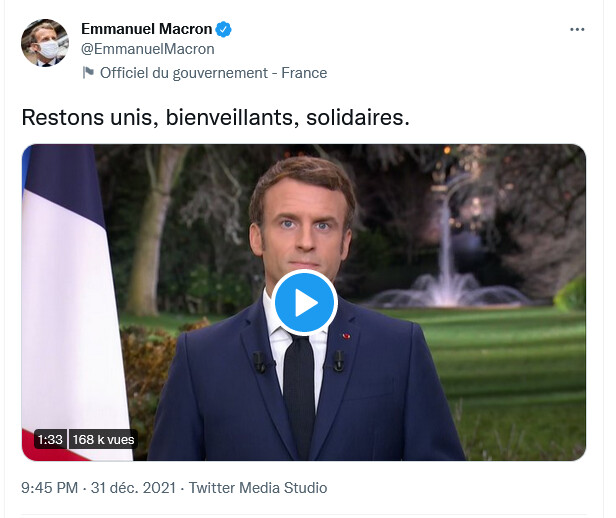Click the red lapel pin on the jacket
Viewport: 616px width, 518px height.
pyautogui.click(x=346, y=334)
